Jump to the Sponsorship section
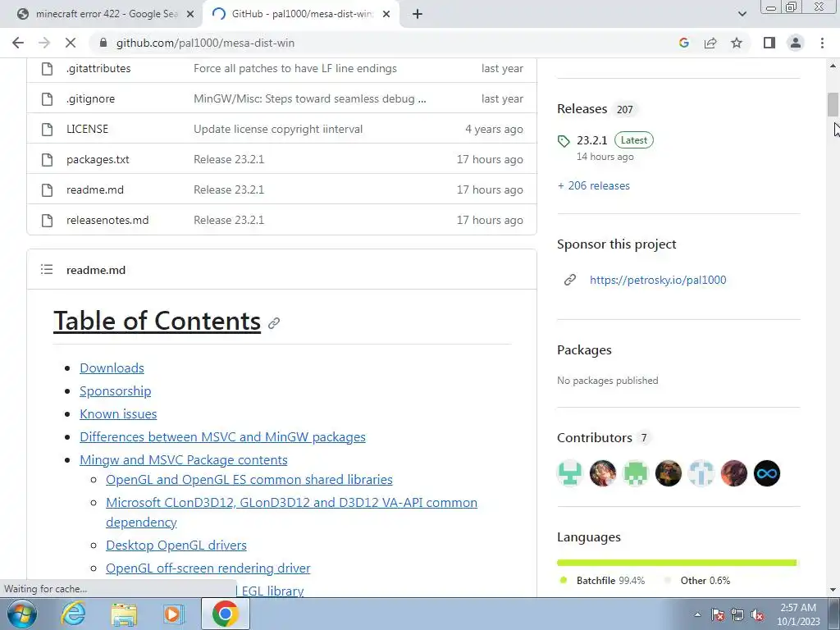 coord(115,391)
